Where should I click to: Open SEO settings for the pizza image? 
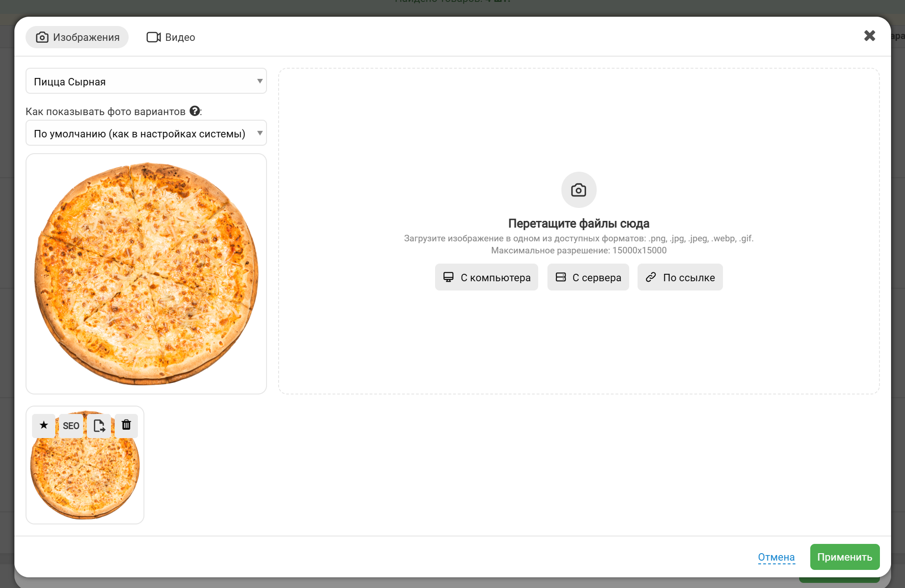[71, 426]
